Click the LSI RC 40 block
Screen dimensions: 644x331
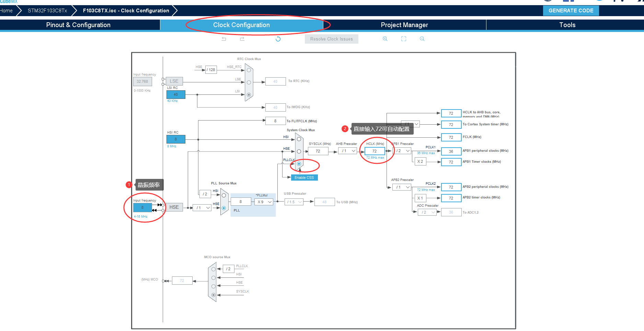tap(176, 94)
